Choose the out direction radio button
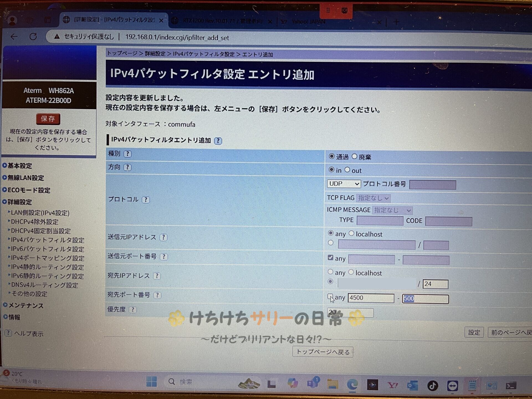Screen dimensions: 532x399 (x=347, y=170)
